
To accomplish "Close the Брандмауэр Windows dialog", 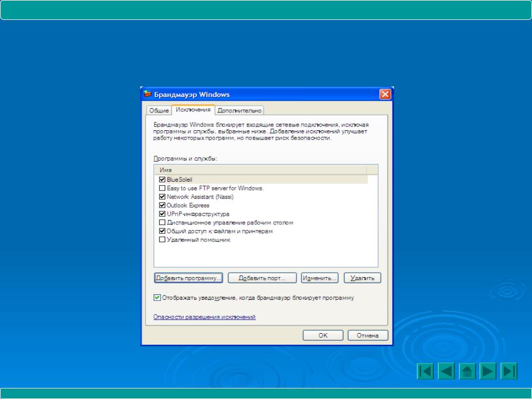I will 385,94.
